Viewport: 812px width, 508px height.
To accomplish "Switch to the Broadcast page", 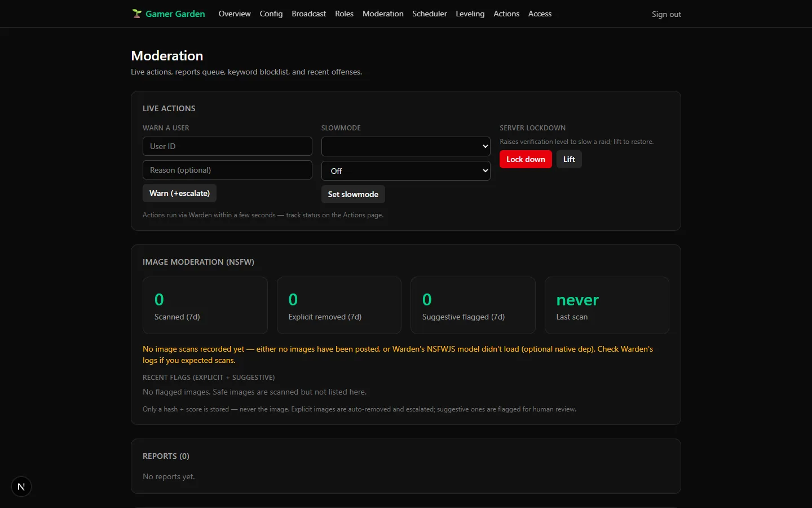I will point(308,14).
